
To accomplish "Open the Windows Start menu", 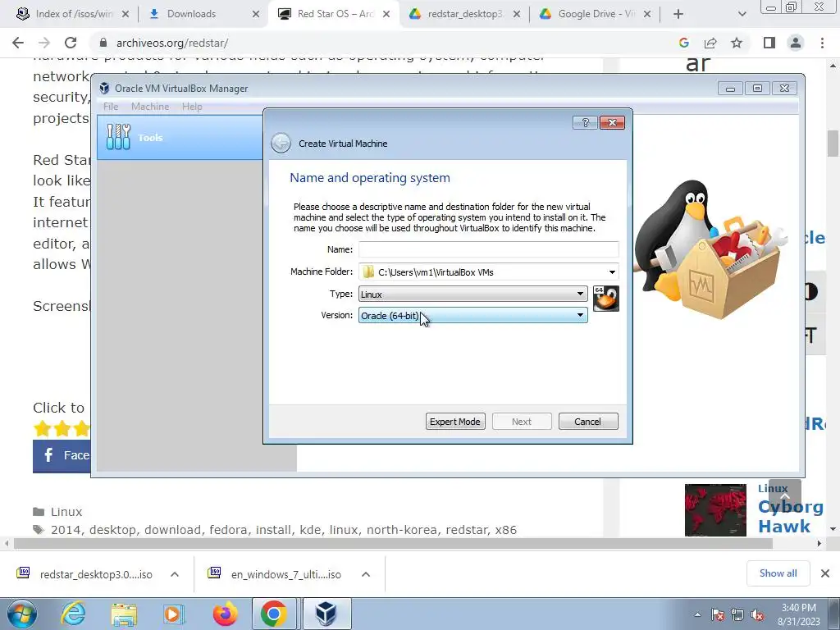I will coord(21,614).
